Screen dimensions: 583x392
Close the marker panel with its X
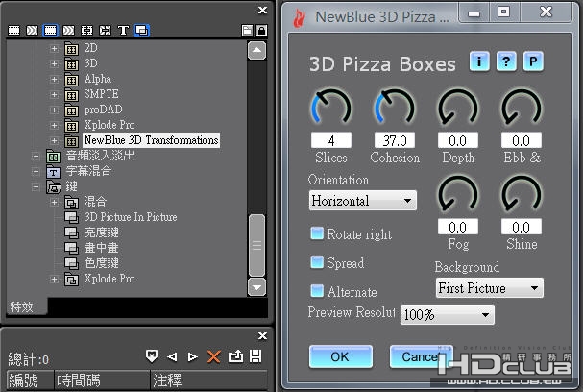[x=262, y=336]
